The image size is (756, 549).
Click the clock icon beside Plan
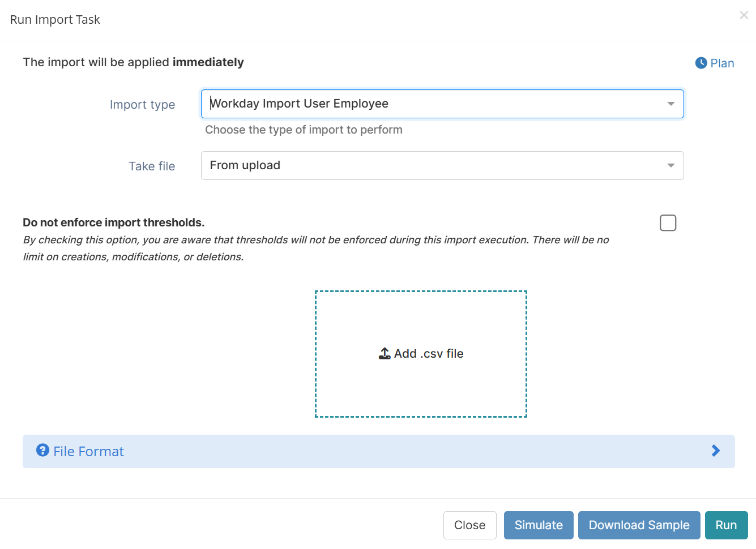pyautogui.click(x=701, y=63)
